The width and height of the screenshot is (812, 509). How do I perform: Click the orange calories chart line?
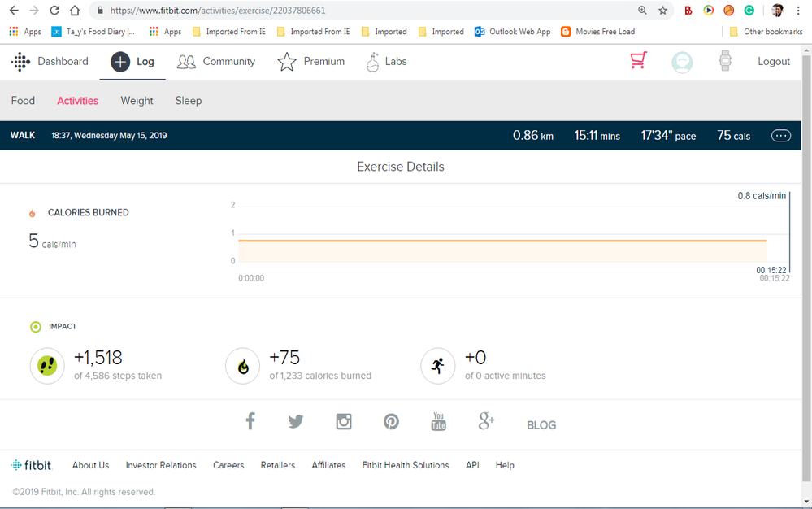(502, 241)
